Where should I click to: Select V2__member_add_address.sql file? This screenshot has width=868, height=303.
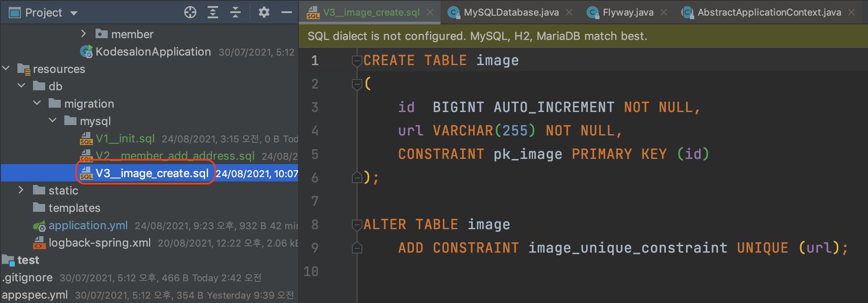coord(175,156)
